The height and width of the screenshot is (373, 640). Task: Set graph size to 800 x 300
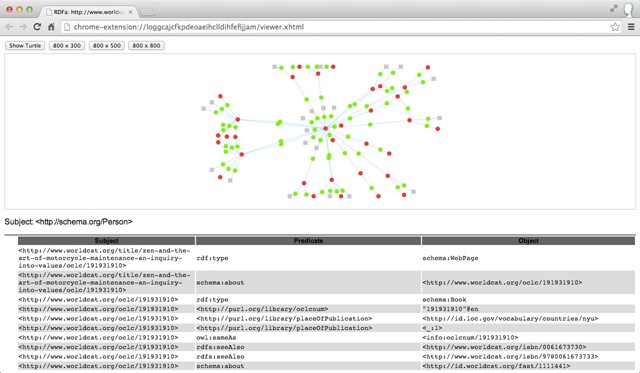coord(67,45)
